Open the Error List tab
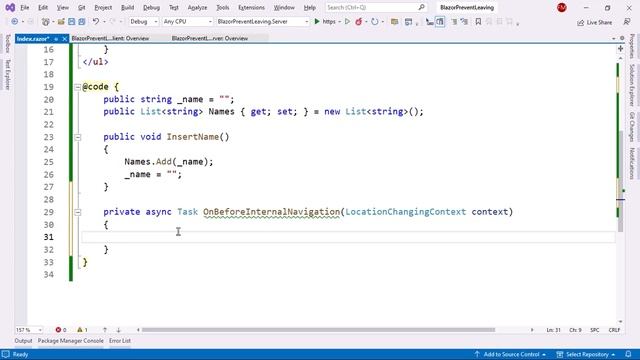Image resolution: width=640 pixels, height=360 pixels. pos(120,341)
